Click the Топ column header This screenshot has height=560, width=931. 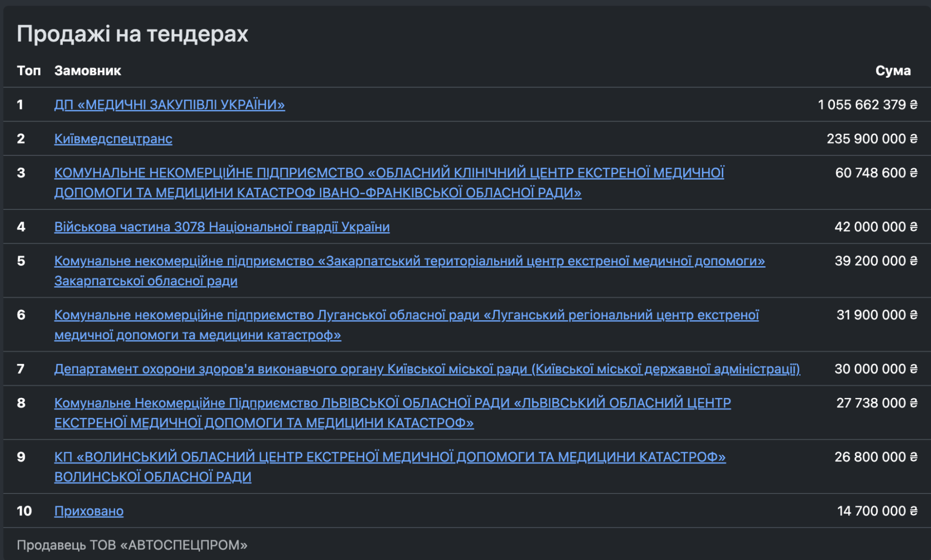pos(29,70)
